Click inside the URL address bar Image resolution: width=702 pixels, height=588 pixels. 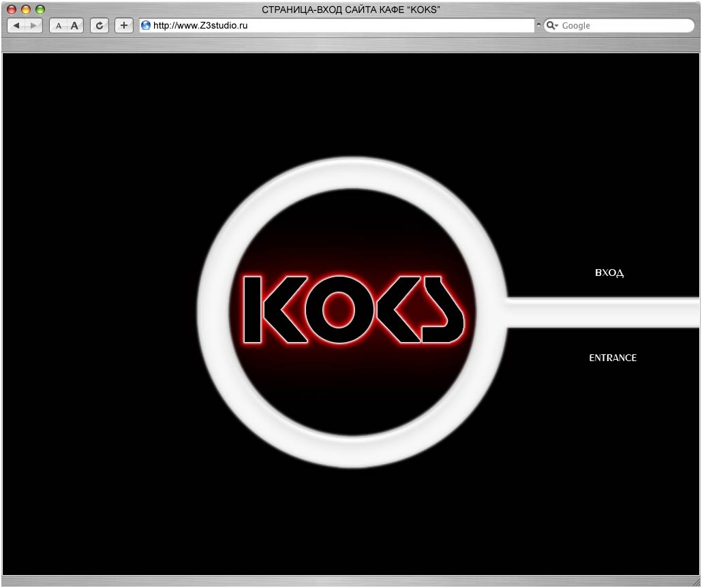pyautogui.click(x=307, y=25)
